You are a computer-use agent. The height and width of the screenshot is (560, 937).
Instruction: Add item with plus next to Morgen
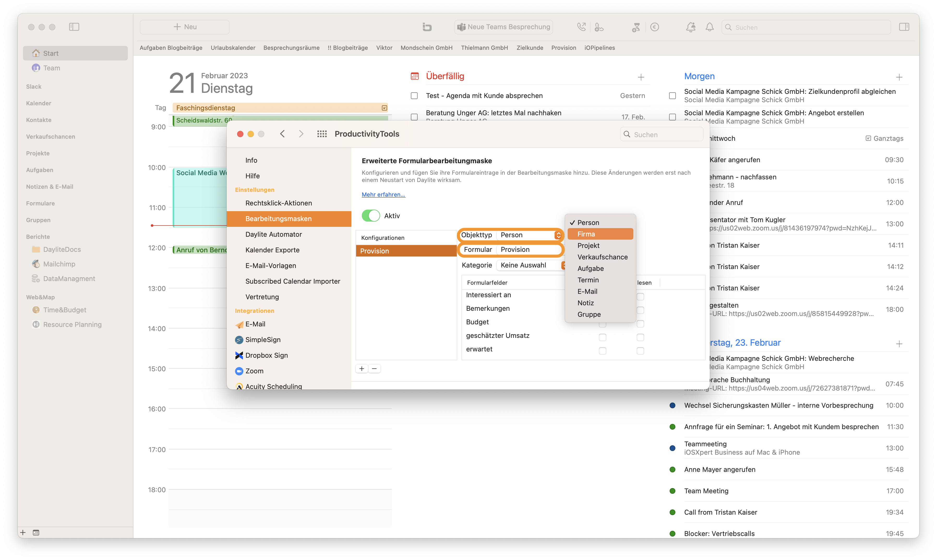[899, 77]
